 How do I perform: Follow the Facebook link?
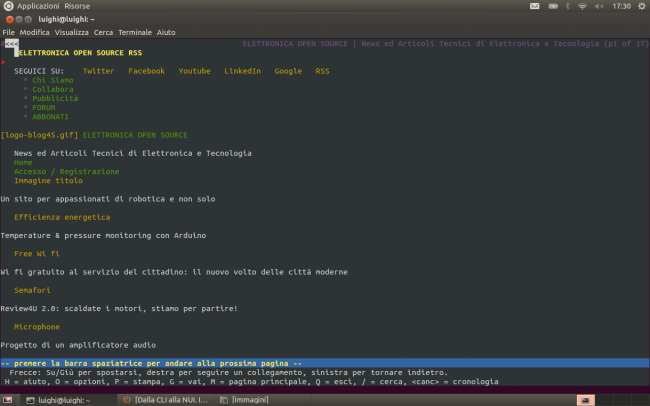[146, 71]
